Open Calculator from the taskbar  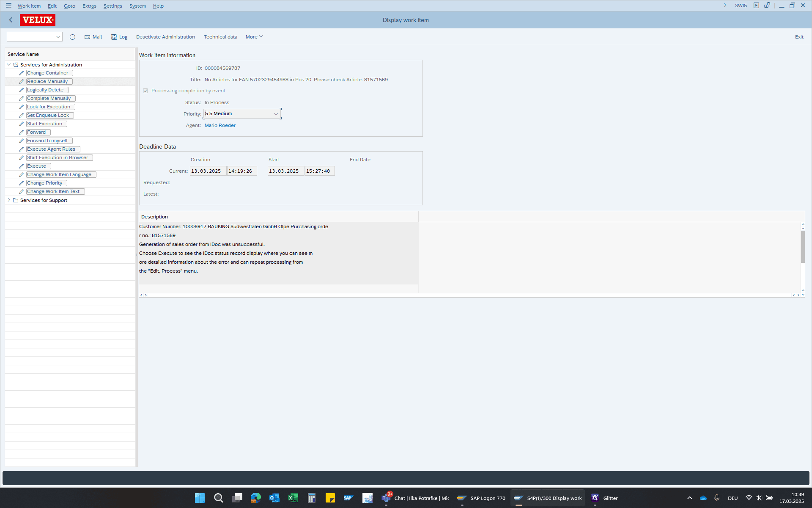(311, 498)
